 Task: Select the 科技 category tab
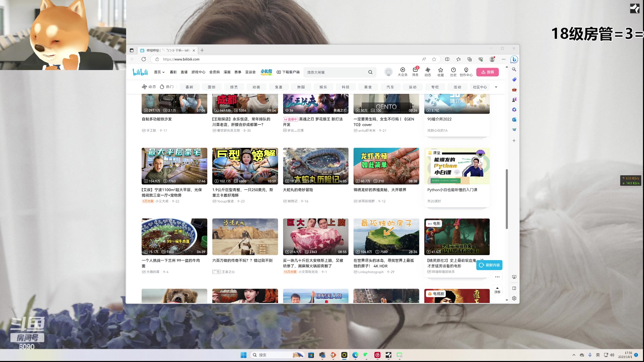pyautogui.click(x=346, y=87)
